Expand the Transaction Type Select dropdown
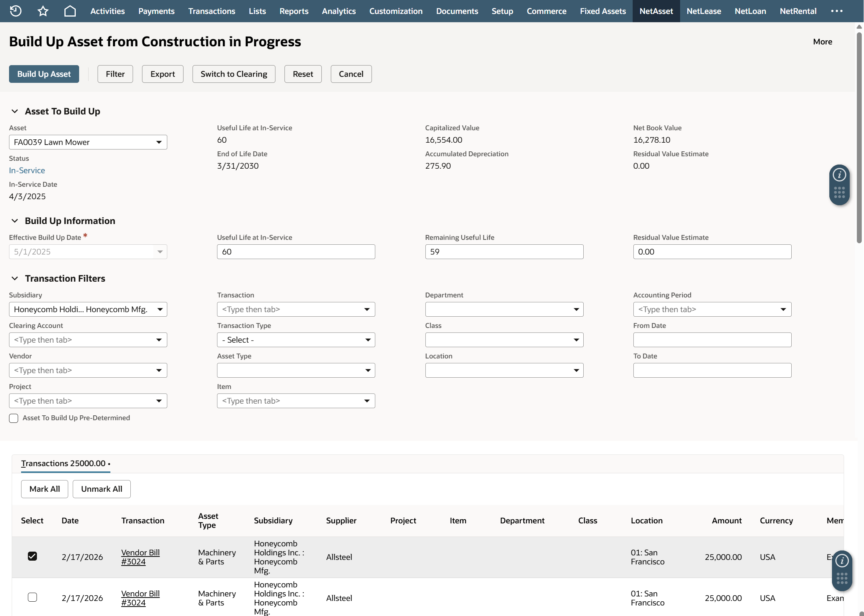This screenshot has height=616, width=864. (296, 340)
